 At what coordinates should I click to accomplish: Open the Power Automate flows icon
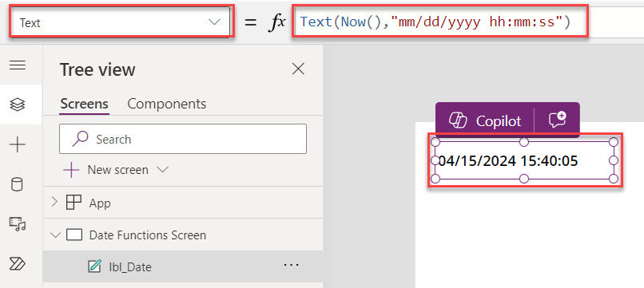[18, 263]
